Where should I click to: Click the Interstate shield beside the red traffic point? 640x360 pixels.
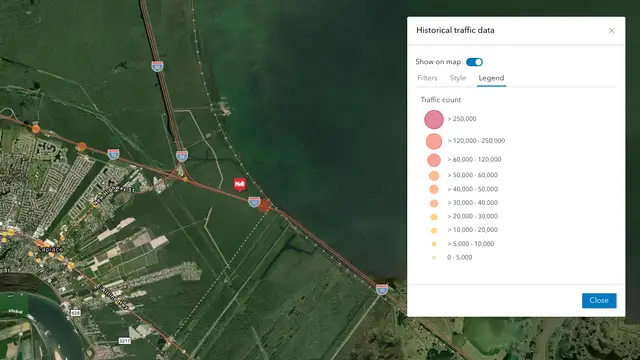pos(254,202)
